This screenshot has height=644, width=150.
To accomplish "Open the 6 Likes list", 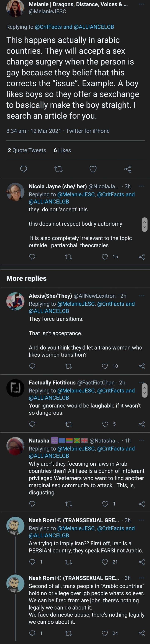I will point(62,150).
